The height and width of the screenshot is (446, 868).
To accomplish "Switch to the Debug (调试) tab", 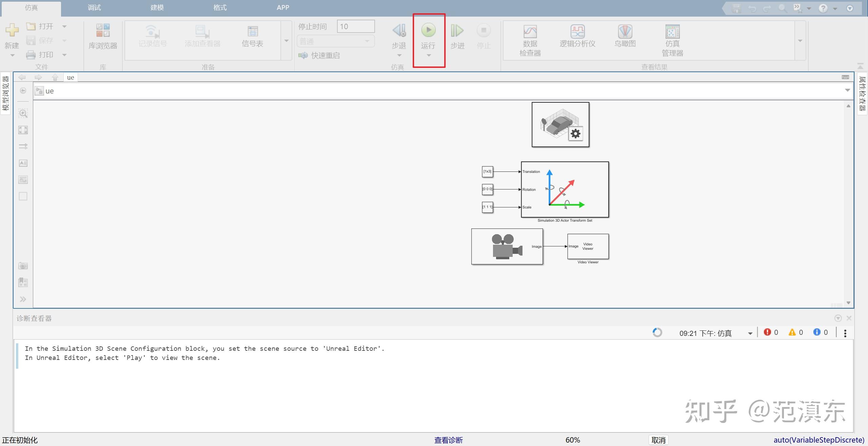I will (94, 8).
